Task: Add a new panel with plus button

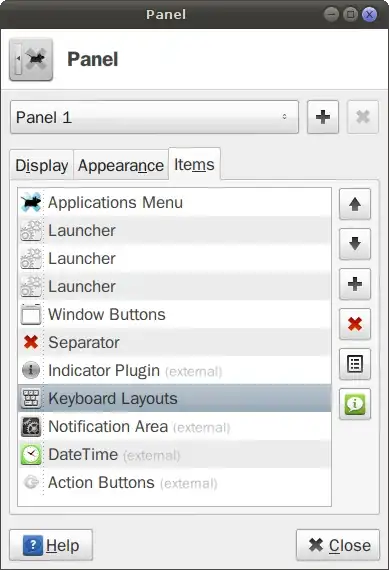Action: click(323, 117)
